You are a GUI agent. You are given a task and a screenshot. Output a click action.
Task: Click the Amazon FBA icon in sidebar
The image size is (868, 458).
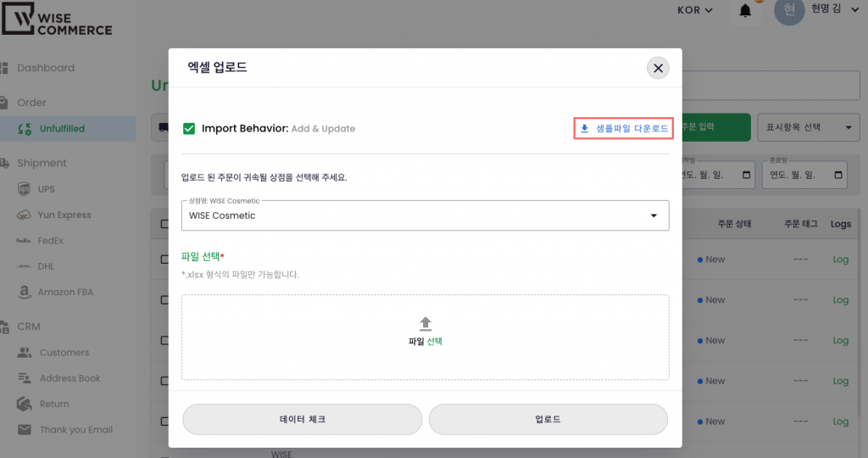(x=25, y=292)
